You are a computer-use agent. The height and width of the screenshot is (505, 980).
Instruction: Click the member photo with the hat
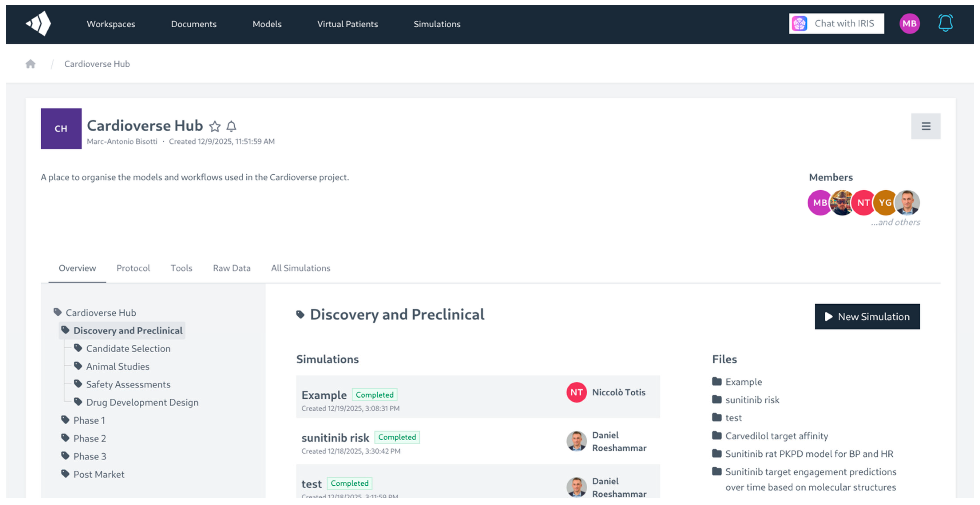click(841, 203)
